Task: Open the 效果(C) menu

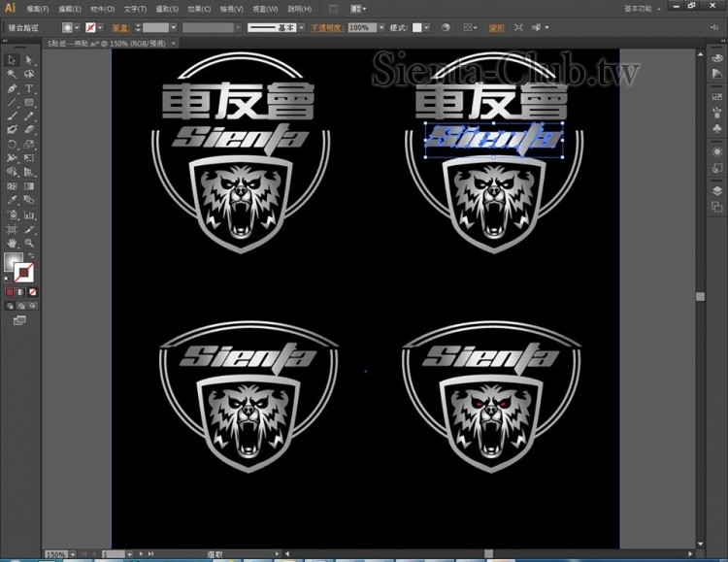Action: tap(199, 9)
